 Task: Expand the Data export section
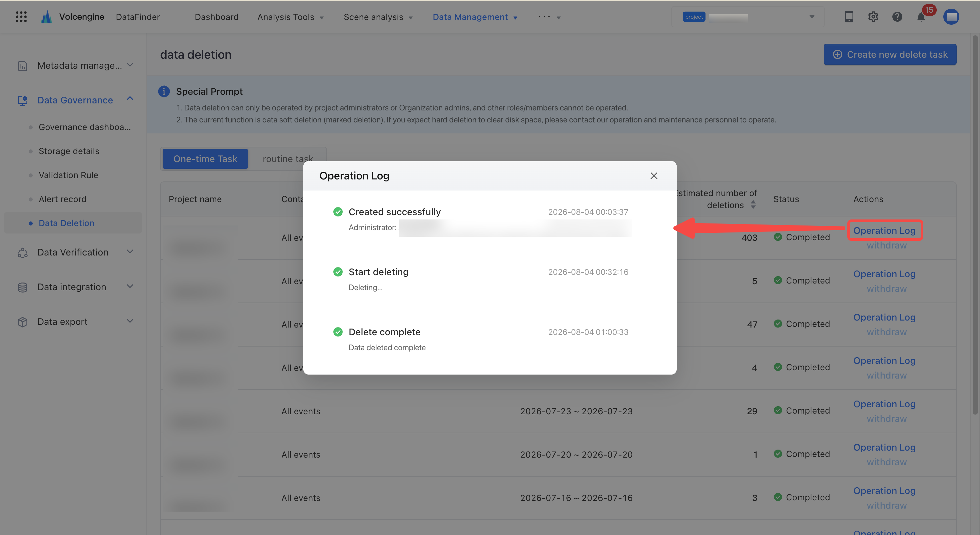130,321
